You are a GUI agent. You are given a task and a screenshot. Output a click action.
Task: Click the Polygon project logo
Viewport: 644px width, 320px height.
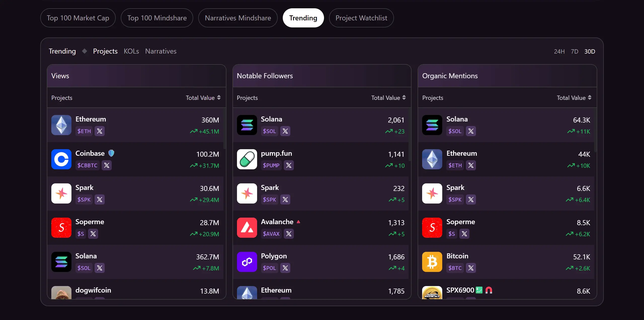(247, 262)
